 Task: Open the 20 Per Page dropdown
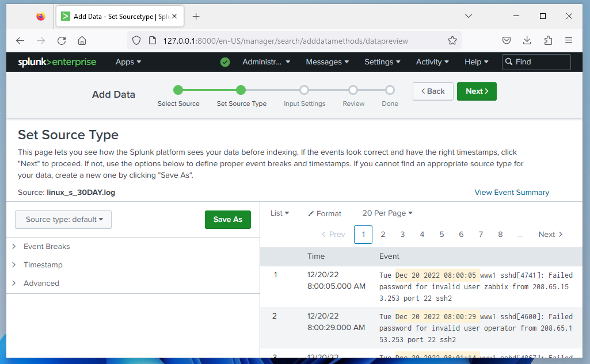[387, 213]
